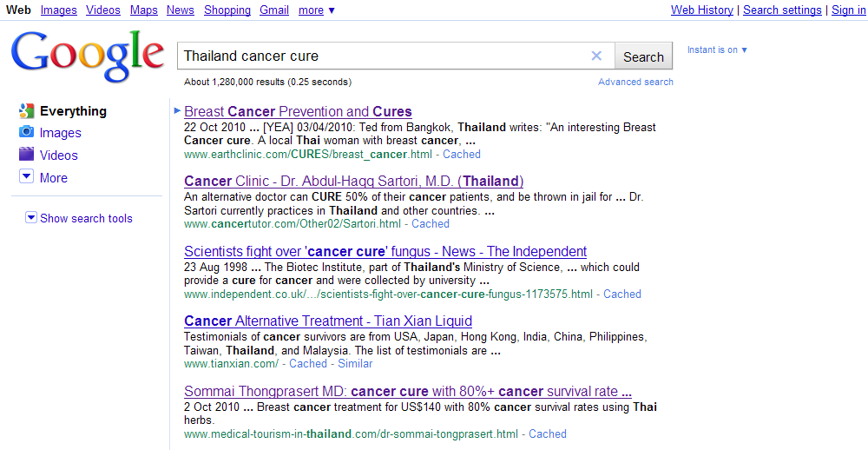Screen dimensions: 868x450
Task: Open 'Breast Cancer Prevention and Cures' result
Action: coord(298,111)
